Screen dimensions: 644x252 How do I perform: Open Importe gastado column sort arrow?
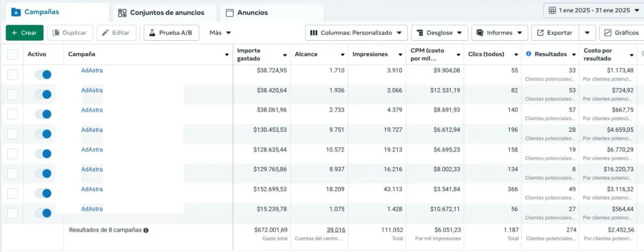(x=284, y=55)
